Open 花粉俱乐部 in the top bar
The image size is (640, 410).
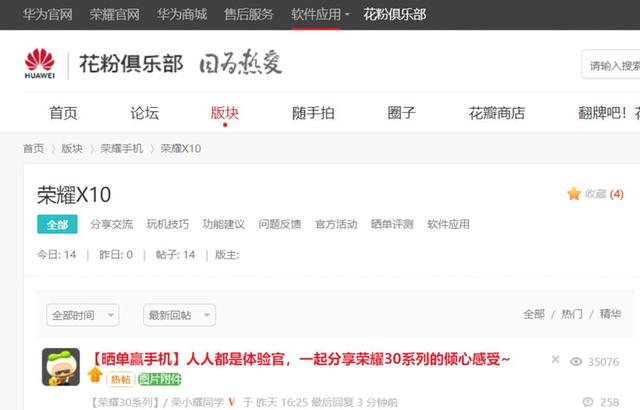(395, 15)
